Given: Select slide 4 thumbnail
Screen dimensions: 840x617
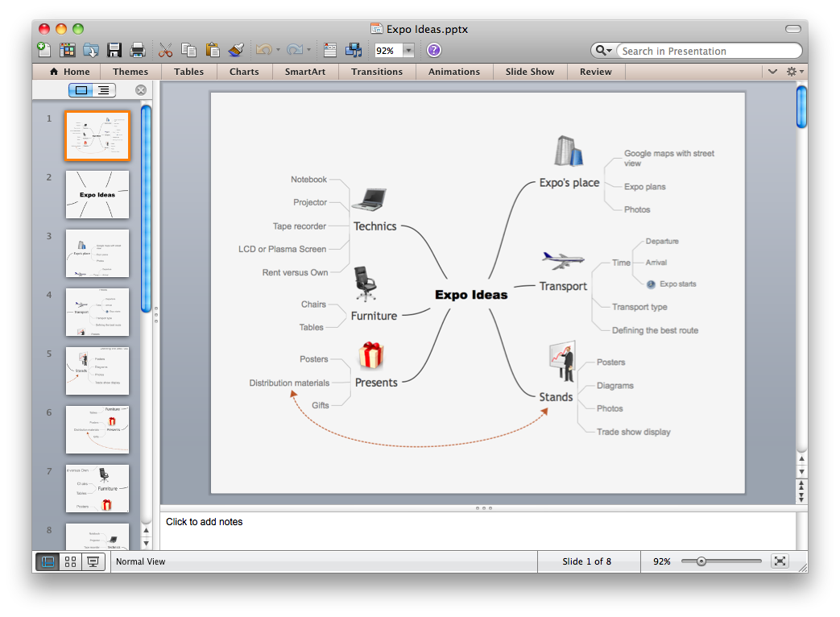Looking at the screenshot, I should [97, 313].
